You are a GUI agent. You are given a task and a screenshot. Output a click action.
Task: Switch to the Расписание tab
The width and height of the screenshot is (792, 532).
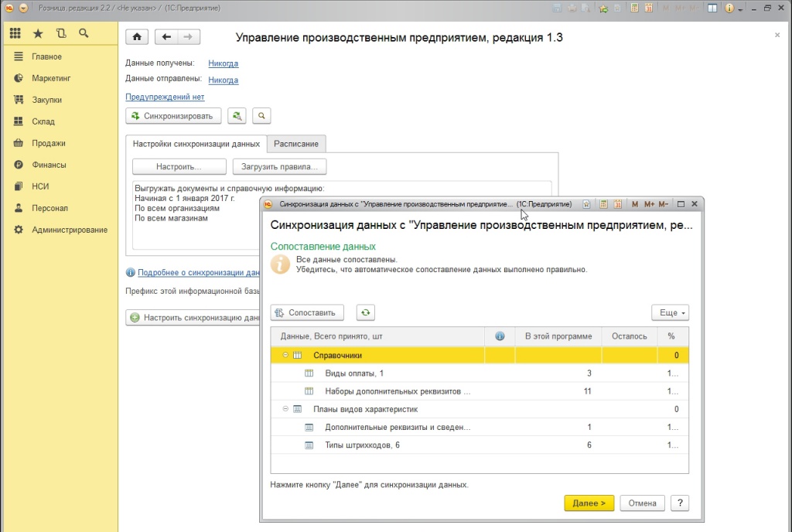click(x=296, y=144)
